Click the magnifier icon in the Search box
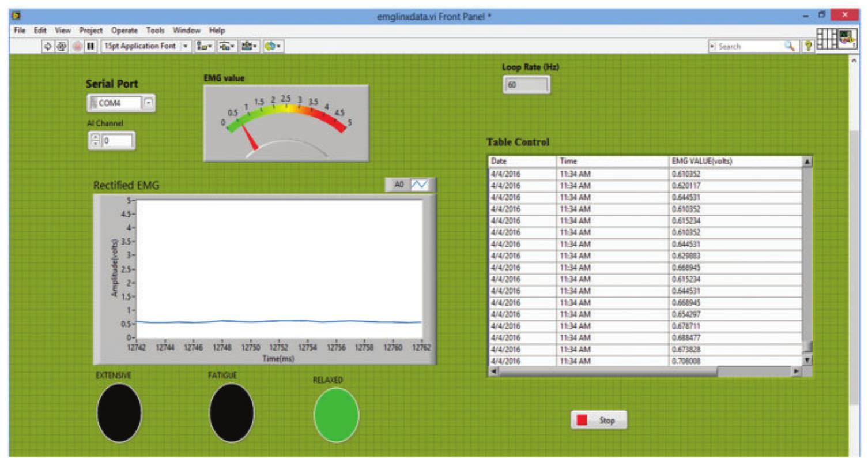 tap(789, 46)
